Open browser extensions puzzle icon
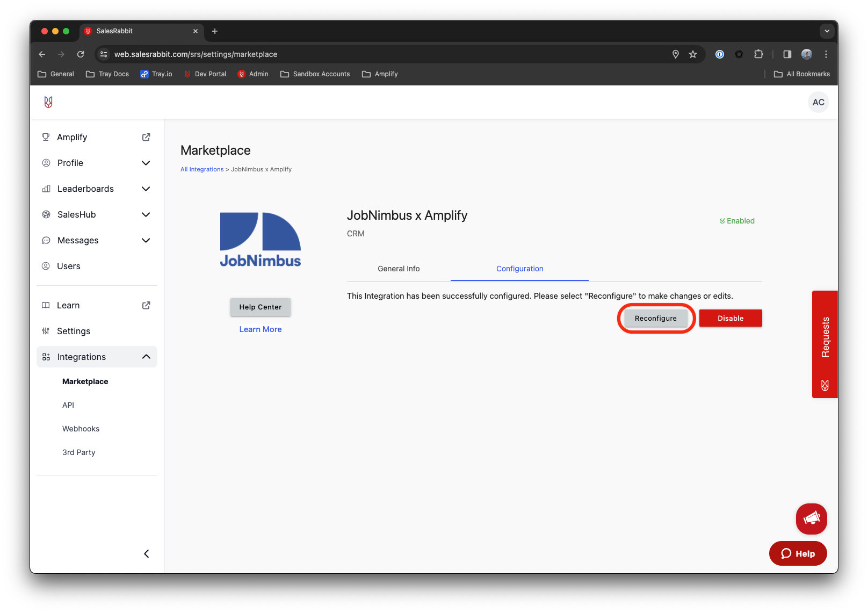This screenshot has width=868, height=613. tap(758, 54)
